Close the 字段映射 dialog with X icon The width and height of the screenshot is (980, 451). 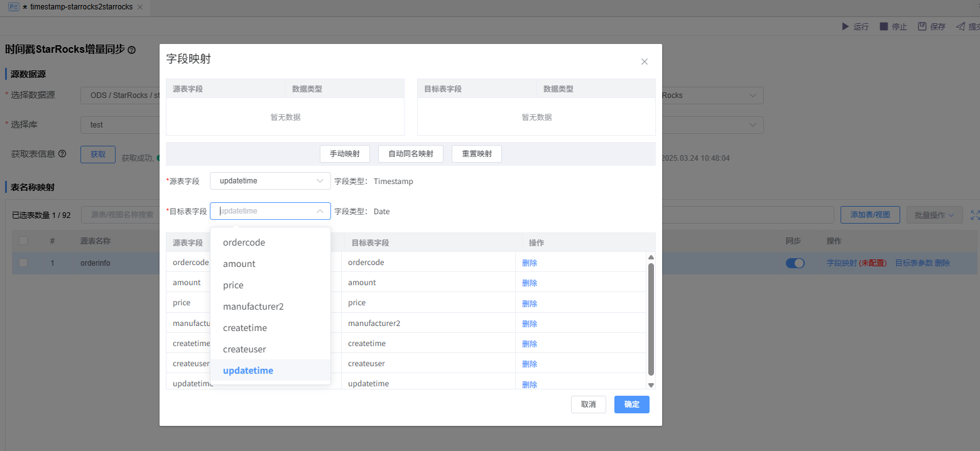(x=644, y=62)
